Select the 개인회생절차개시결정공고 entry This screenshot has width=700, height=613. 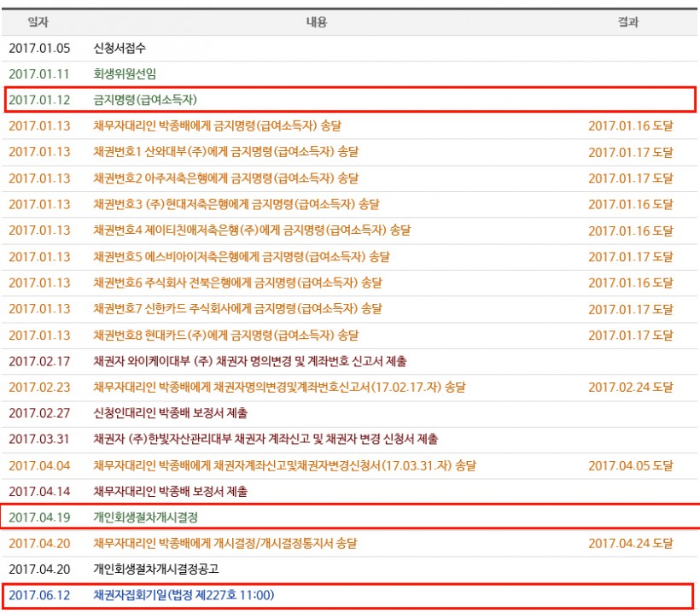156,569
